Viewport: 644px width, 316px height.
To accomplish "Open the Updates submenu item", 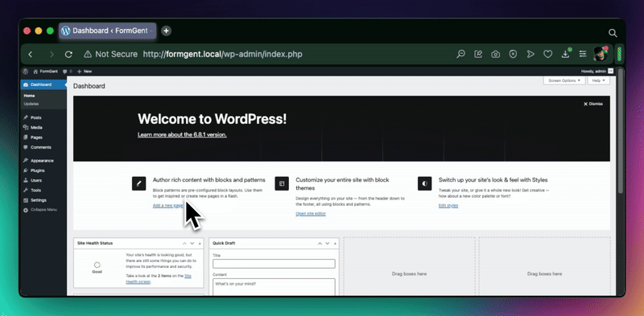I will pyautogui.click(x=31, y=104).
